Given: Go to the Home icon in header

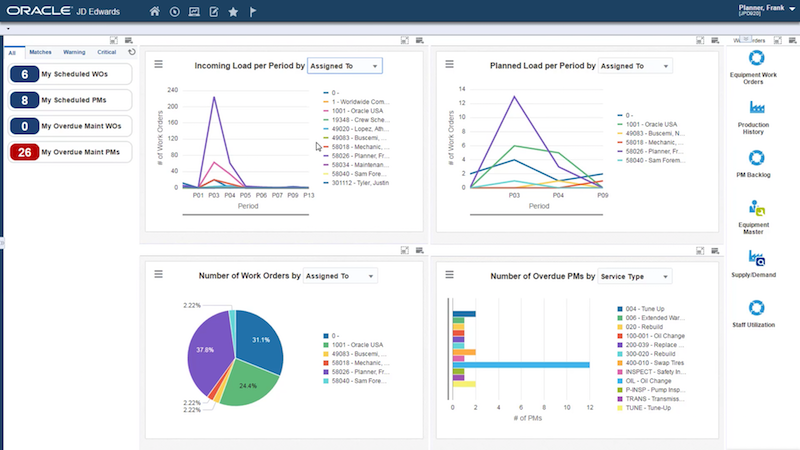Looking at the screenshot, I should point(155,12).
